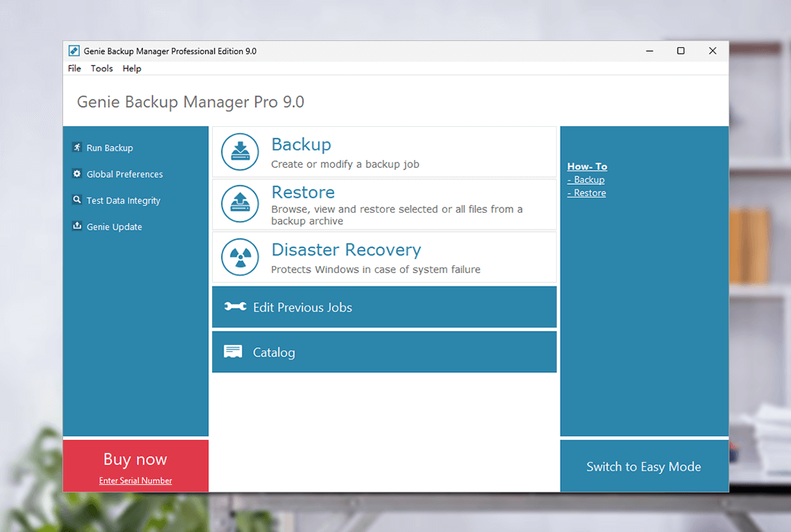Image resolution: width=791 pixels, height=532 pixels.
Task: Click Switch to Easy Mode
Action: (644, 467)
